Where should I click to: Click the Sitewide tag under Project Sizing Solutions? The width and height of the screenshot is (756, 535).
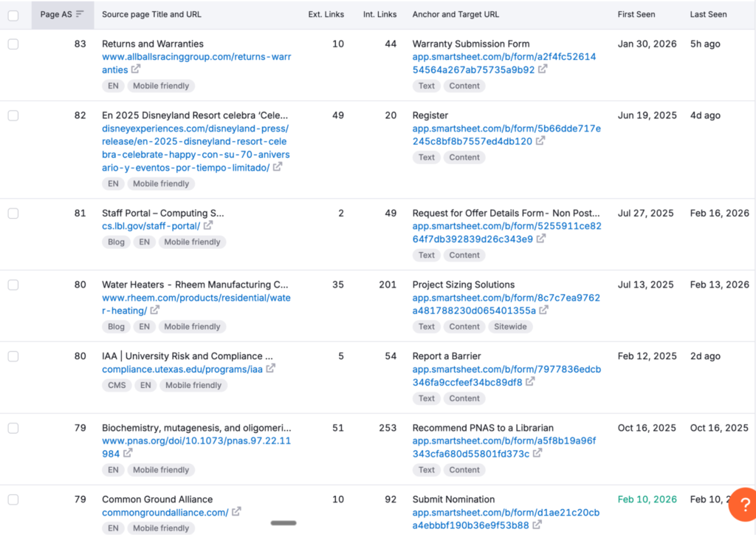coord(510,326)
